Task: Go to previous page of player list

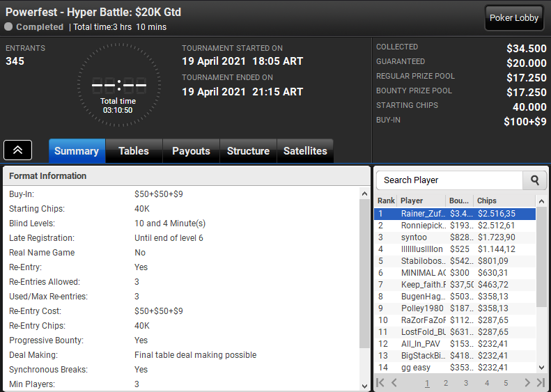Action: (394, 382)
